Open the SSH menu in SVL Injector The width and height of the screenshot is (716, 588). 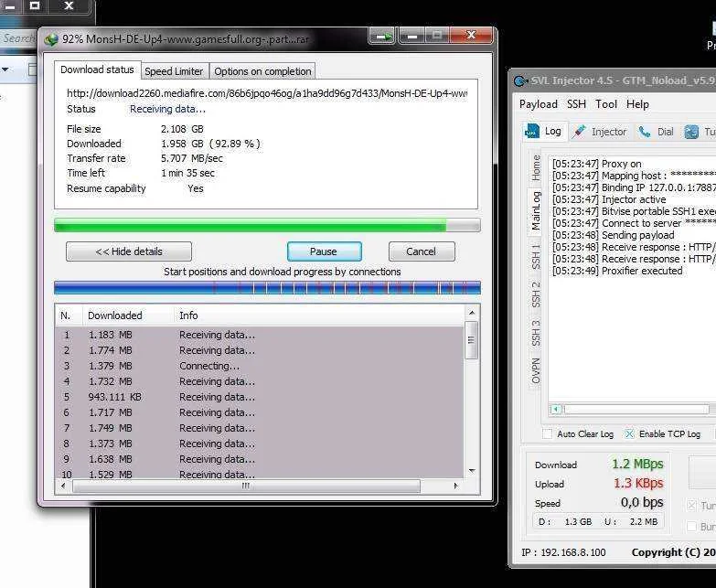tap(576, 104)
